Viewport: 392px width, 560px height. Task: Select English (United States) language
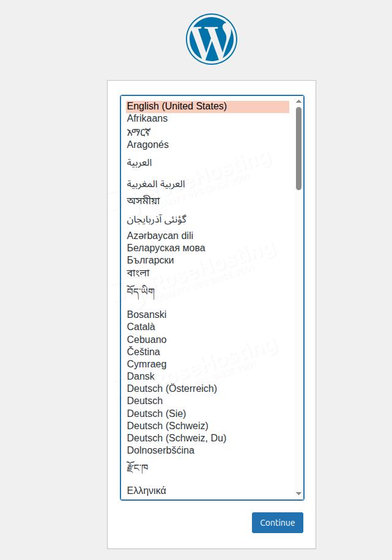coord(208,106)
